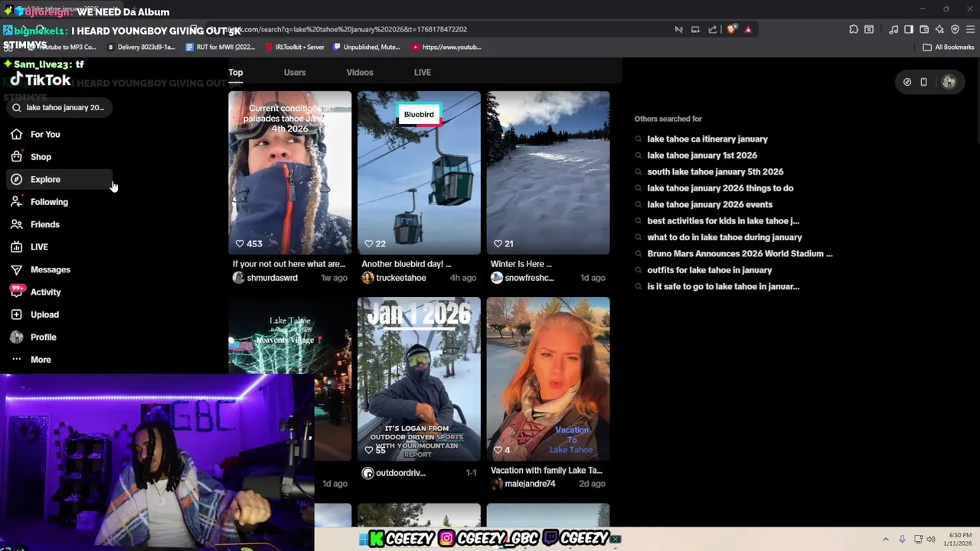Viewport: 980px width, 551px height.
Task: Click the Brave Shields lion icon
Action: pos(732,29)
